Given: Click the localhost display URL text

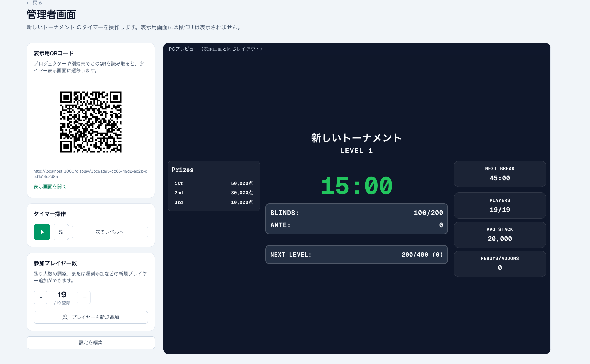Looking at the screenshot, I should coord(90,174).
